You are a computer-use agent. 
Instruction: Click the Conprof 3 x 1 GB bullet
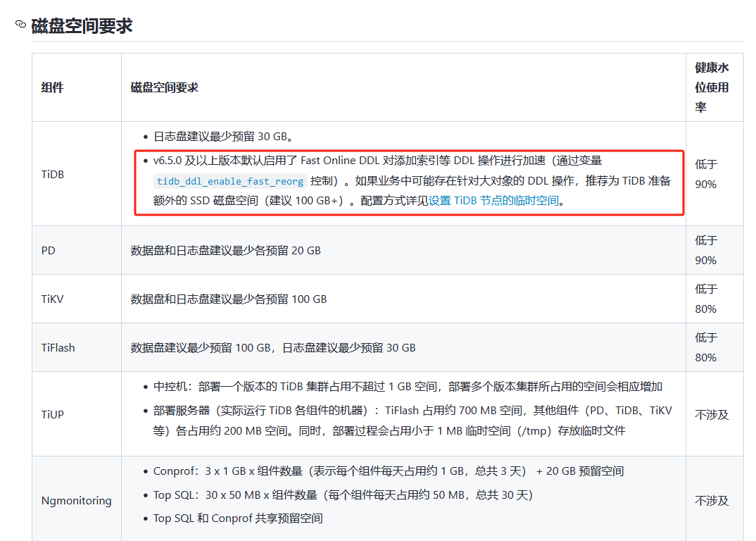click(x=388, y=471)
